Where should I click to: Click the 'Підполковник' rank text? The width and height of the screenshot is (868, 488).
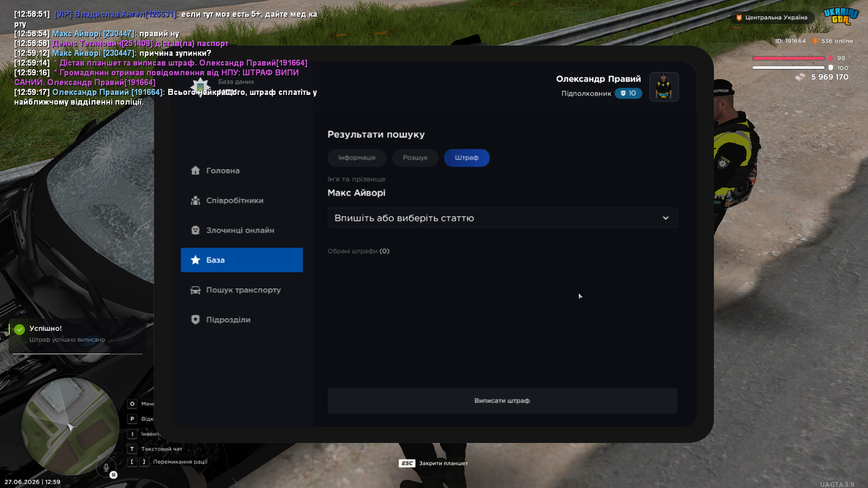pyautogui.click(x=587, y=94)
